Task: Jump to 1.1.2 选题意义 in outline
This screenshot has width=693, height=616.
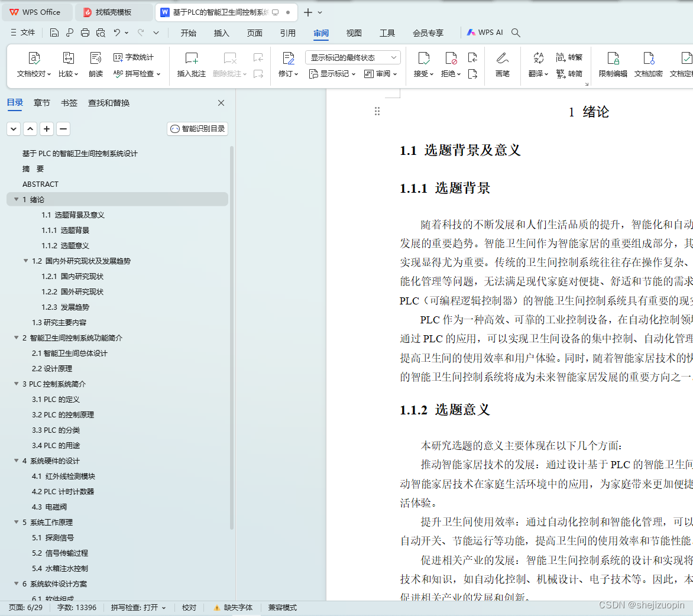Action: click(66, 246)
